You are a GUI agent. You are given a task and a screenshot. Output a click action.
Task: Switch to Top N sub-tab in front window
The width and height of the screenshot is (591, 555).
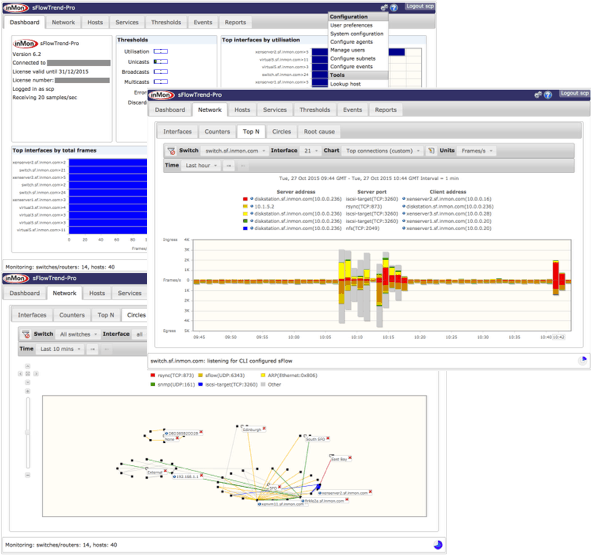(x=251, y=132)
